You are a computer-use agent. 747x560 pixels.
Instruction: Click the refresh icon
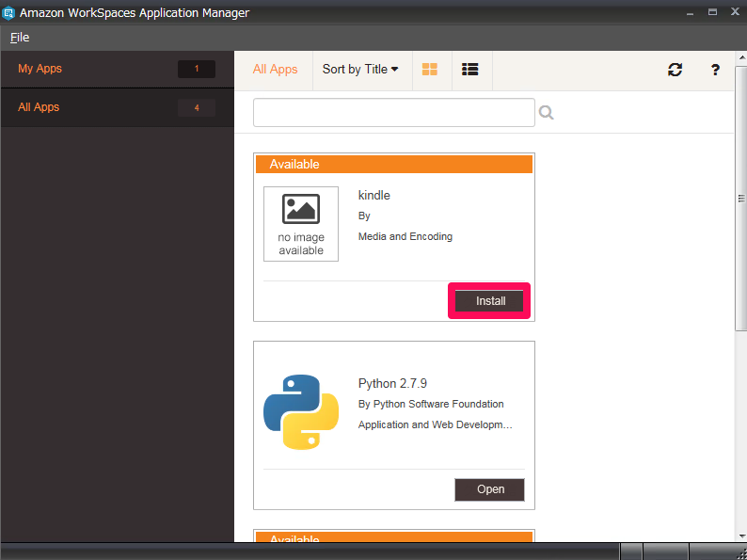coord(675,70)
